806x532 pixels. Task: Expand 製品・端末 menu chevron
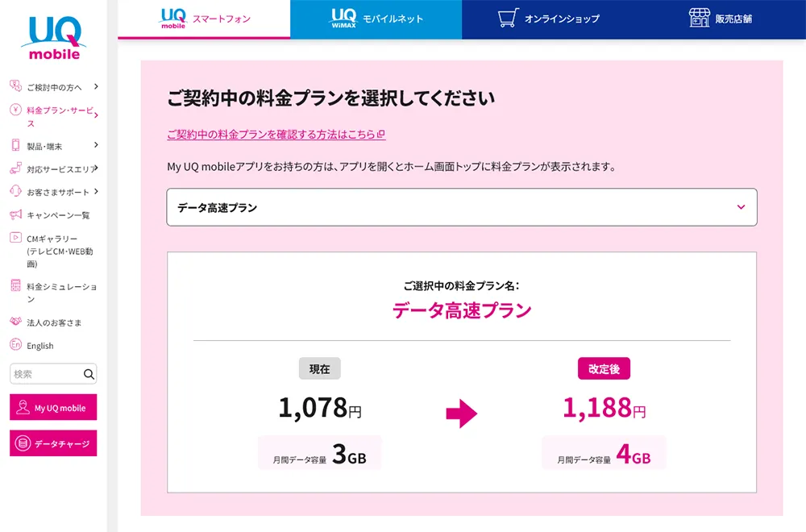click(x=96, y=145)
